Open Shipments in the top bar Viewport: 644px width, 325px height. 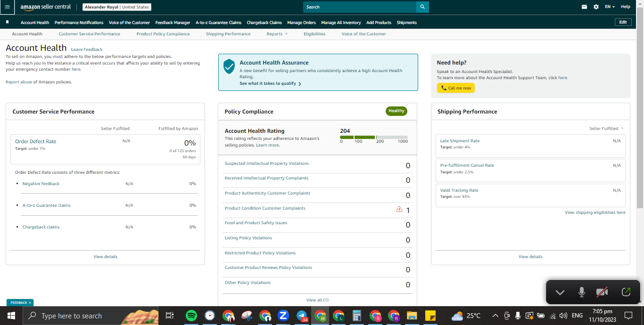[406, 23]
